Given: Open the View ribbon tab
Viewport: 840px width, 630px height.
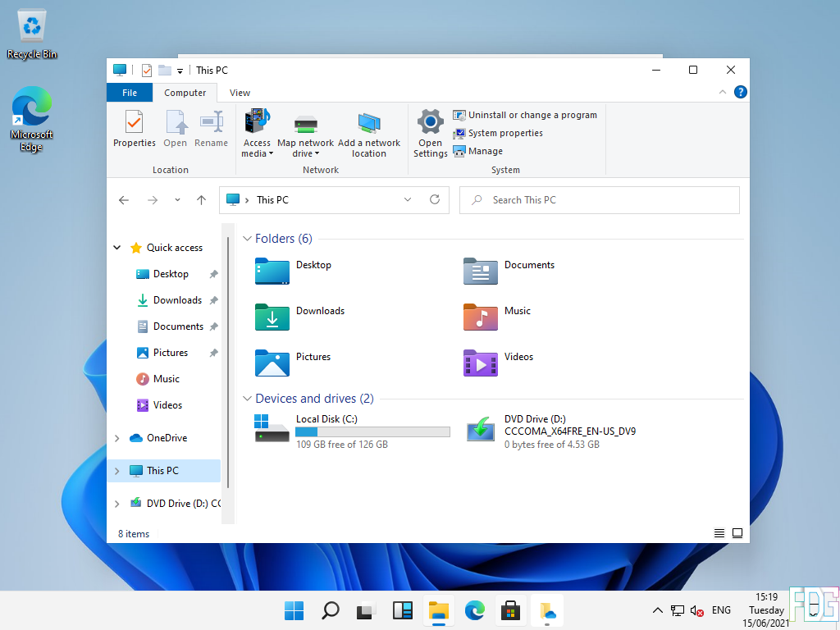Looking at the screenshot, I should click(240, 93).
